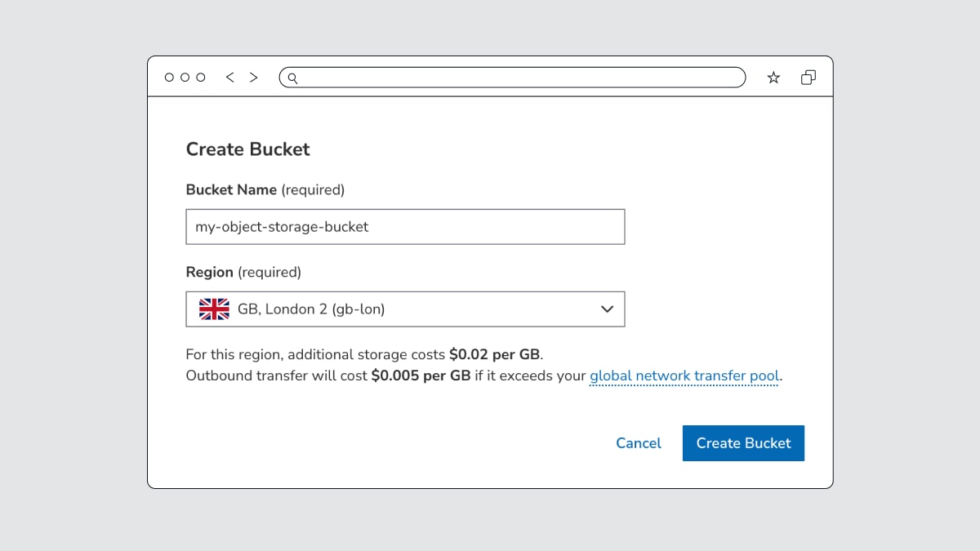This screenshot has width=980, height=551.
Task: Click the Bucket Name input field
Action: [405, 226]
